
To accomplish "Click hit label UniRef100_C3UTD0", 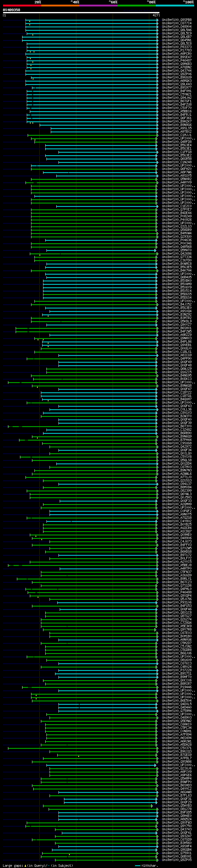I will click(177, 260).
